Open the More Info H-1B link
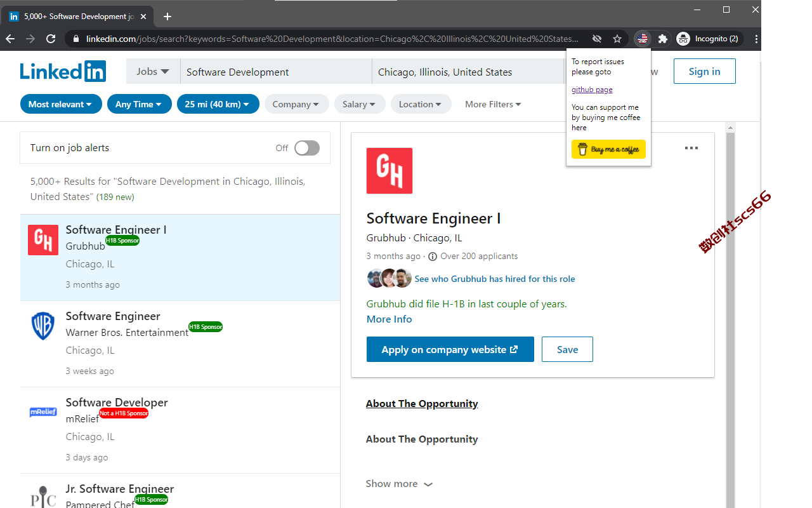 [x=389, y=319]
